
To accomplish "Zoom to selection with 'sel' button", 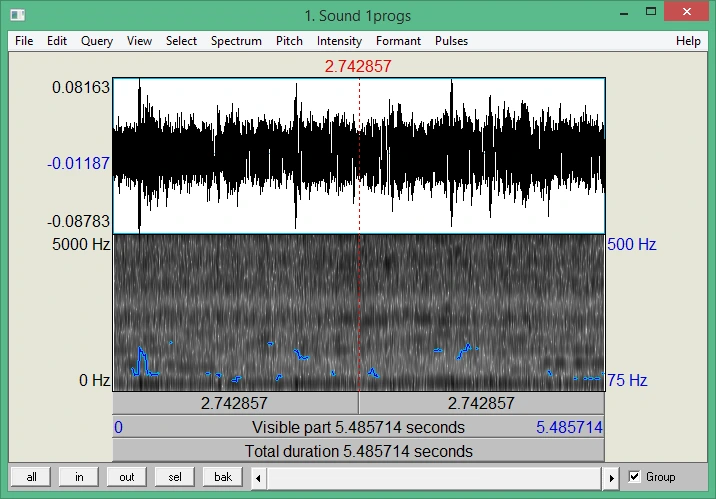I will click(x=174, y=477).
